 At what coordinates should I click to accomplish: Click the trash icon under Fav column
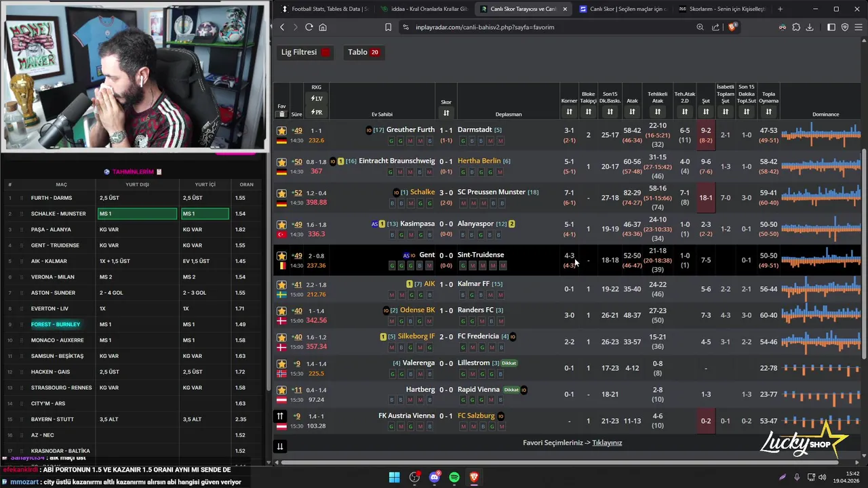tap(281, 114)
